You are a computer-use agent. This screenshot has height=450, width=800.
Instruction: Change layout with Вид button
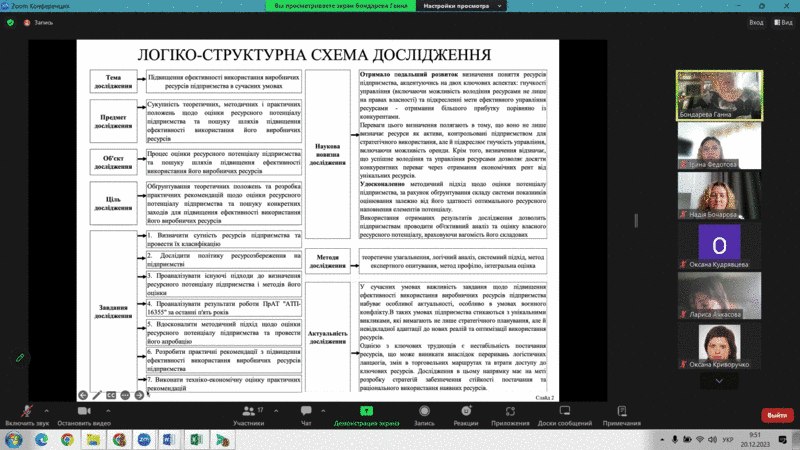[783, 22]
